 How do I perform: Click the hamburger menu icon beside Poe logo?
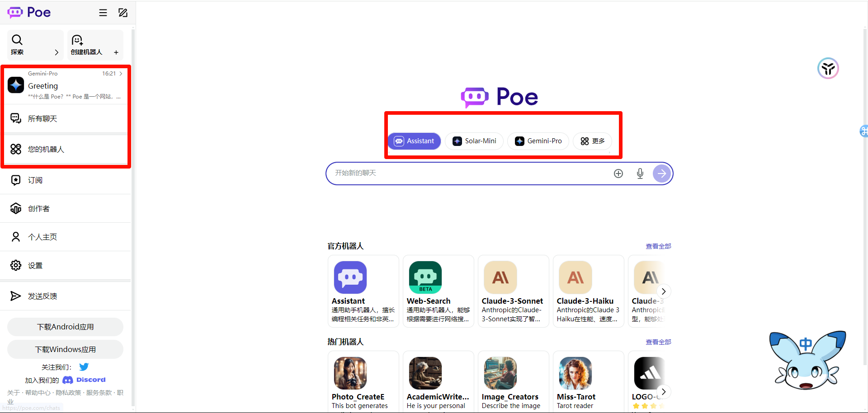click(x=103, y=13)
